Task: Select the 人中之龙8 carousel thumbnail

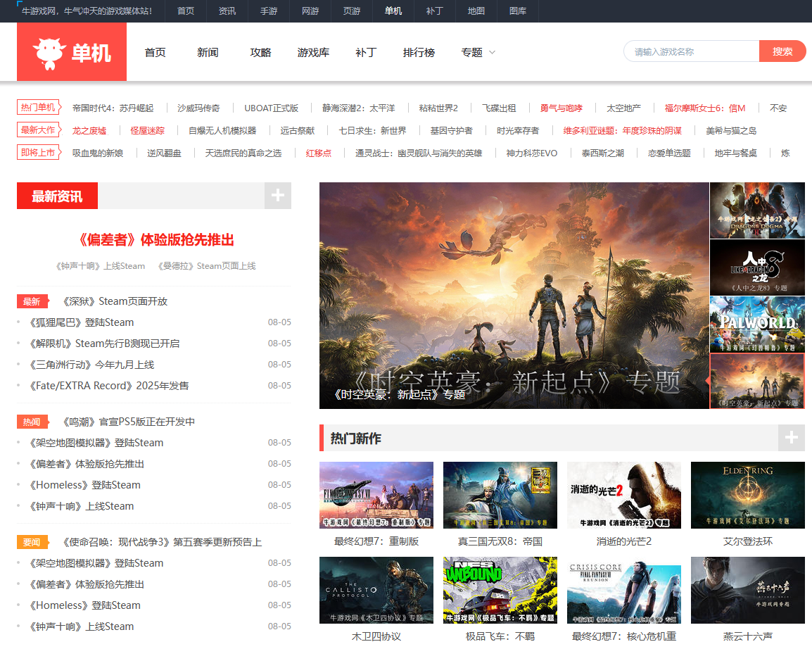Action: 757,267
